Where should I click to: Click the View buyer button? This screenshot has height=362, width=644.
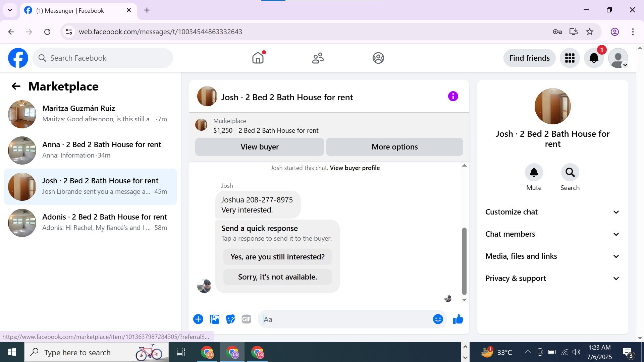[259, 147]
